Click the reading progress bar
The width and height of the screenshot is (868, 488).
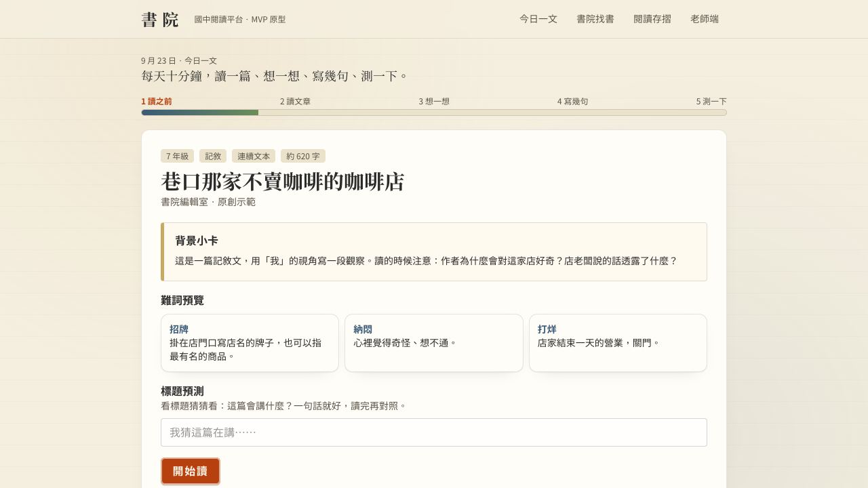pos(434,113)
